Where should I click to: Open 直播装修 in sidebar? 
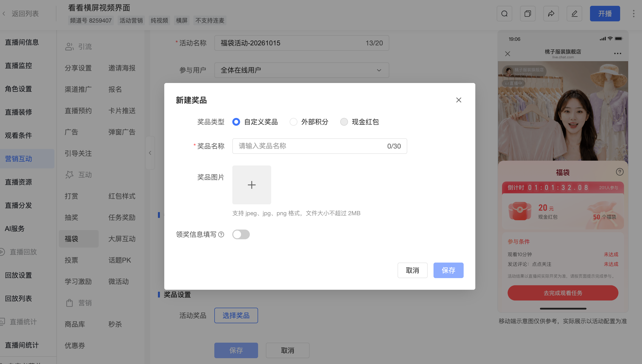[x=18, y=112]
